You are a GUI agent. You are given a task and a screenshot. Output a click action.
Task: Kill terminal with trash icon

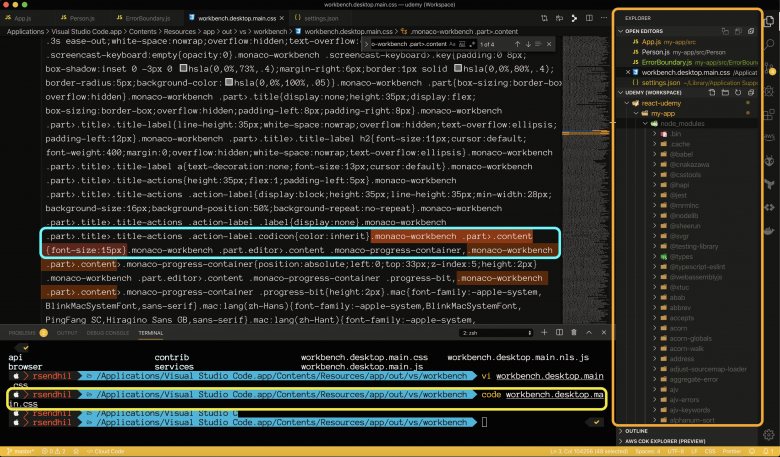[574, 332]
